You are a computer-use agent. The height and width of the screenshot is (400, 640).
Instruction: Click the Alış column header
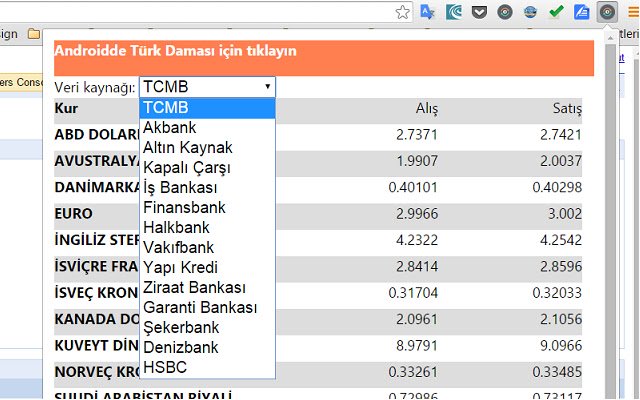point(427,109)
